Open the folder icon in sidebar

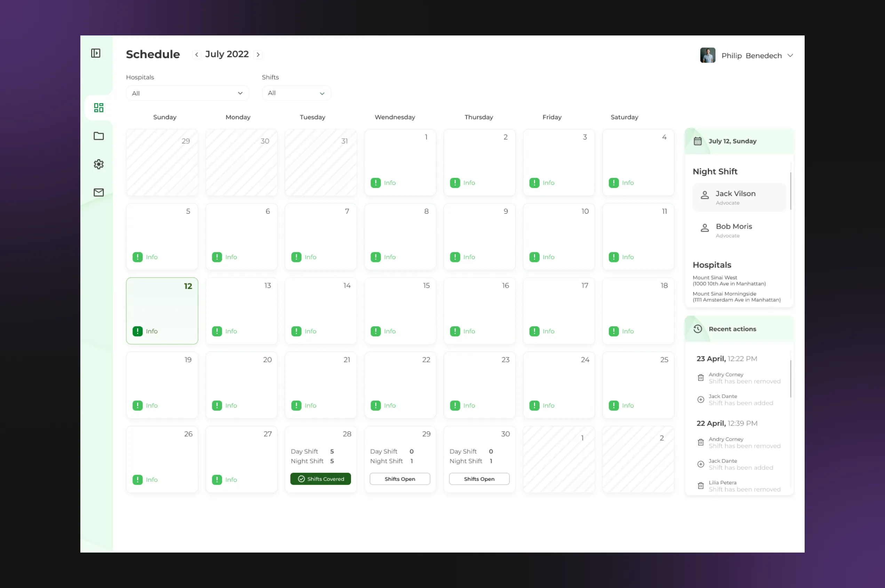98,136
